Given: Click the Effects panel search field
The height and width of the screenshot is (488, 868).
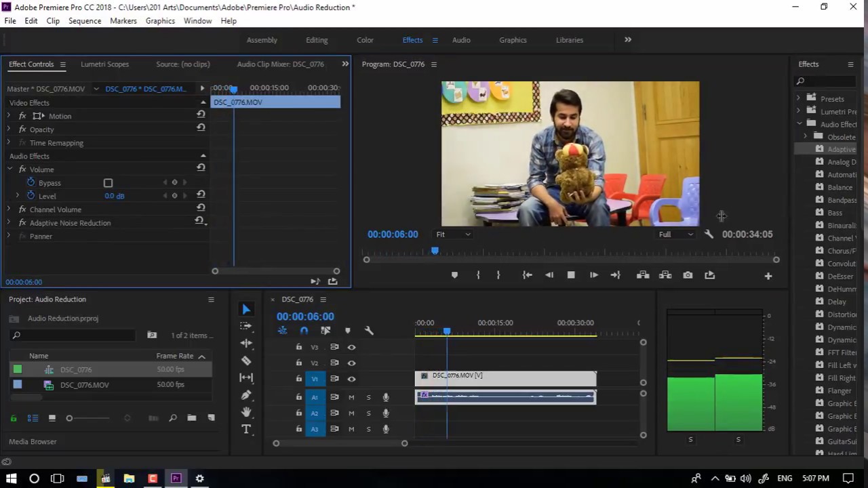Looking at the screenshot, I should click(x=826, y=81).
